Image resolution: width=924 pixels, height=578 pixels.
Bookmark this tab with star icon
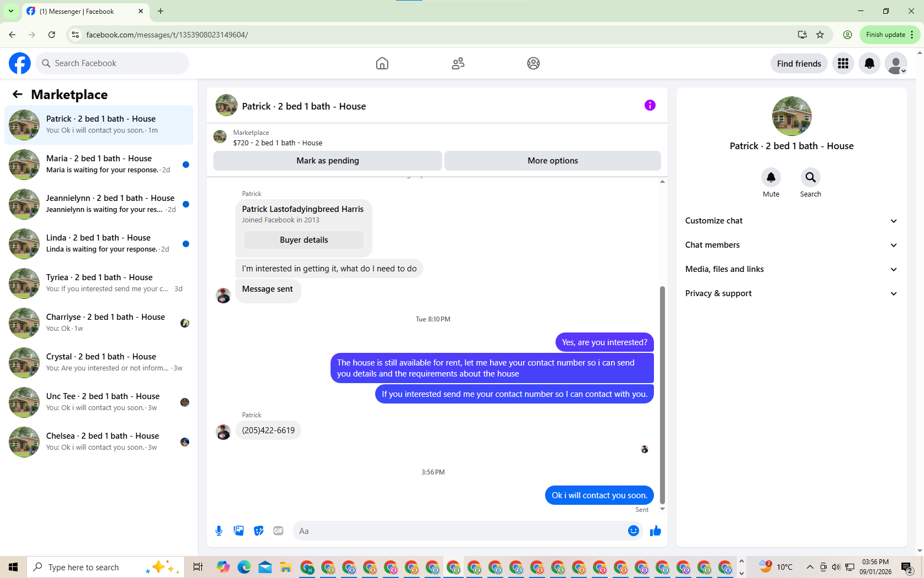(820, 35)
